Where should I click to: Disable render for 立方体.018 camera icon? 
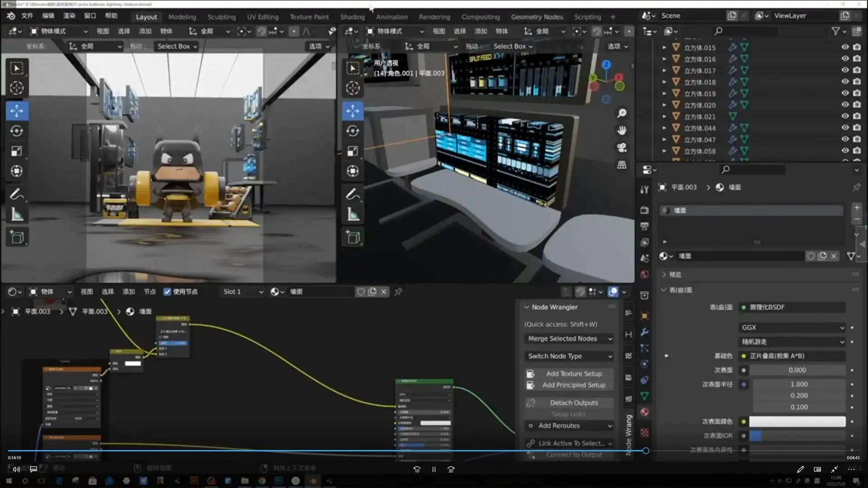point(857,82)
